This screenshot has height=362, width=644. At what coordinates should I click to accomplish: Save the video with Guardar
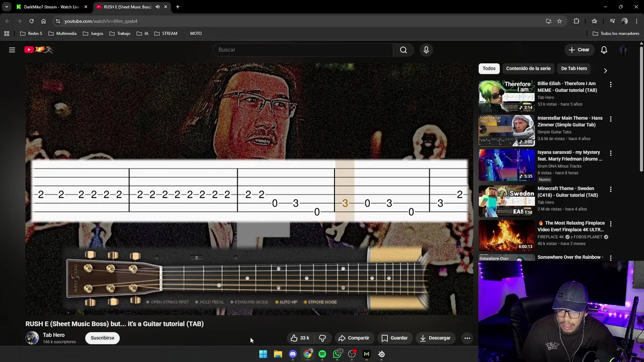tap(394, 338)
